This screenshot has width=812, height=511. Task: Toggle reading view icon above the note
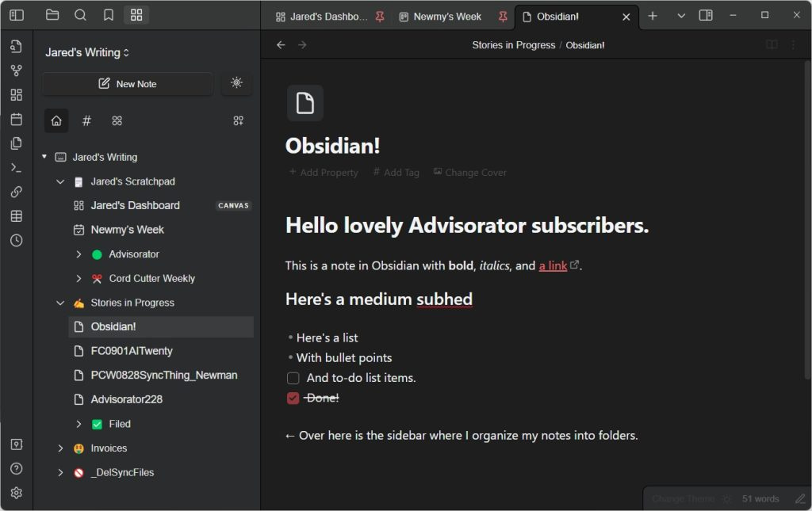pyautogui.click(x=772, y=45)
